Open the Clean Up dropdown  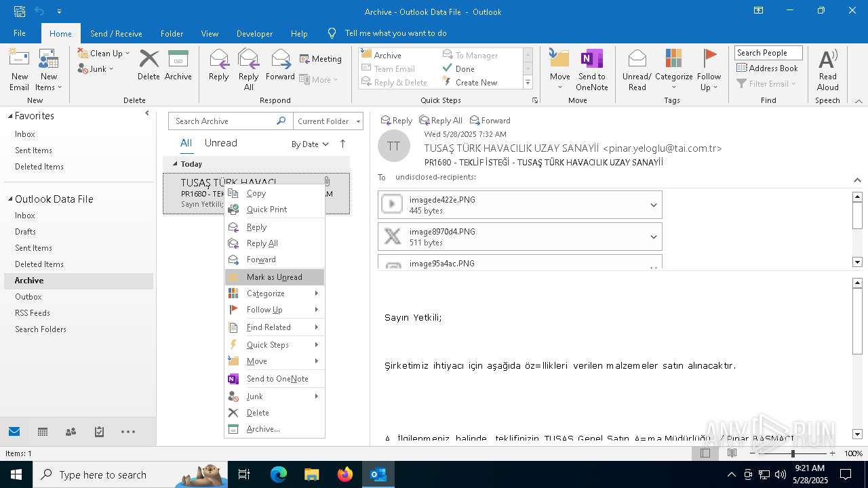coord(104,54)
